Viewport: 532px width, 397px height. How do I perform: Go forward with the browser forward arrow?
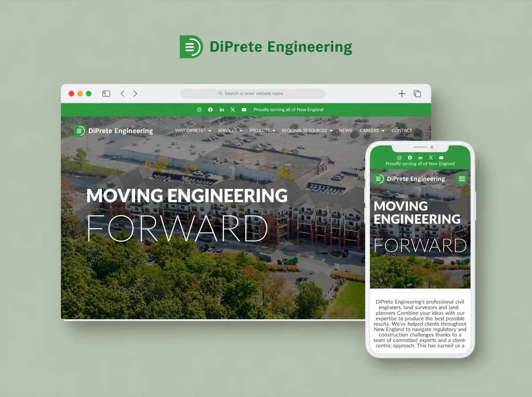pyautogui.click(x=135, y=93)
